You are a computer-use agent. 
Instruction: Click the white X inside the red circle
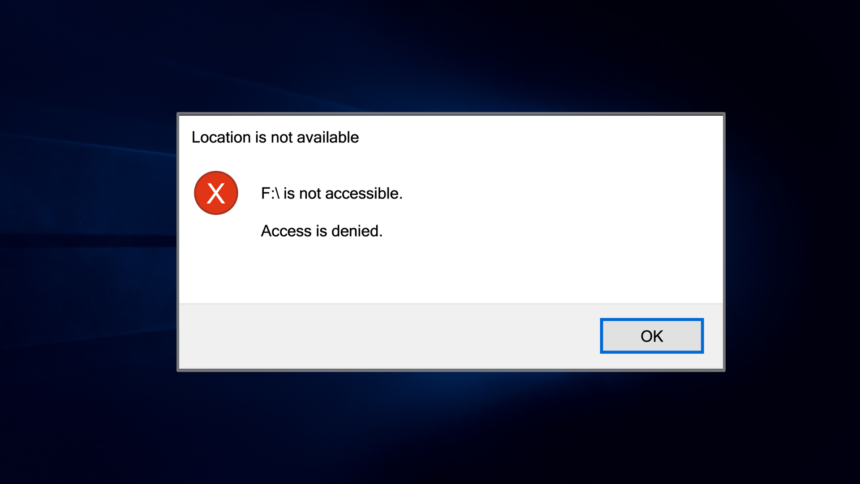coord(216,193)
